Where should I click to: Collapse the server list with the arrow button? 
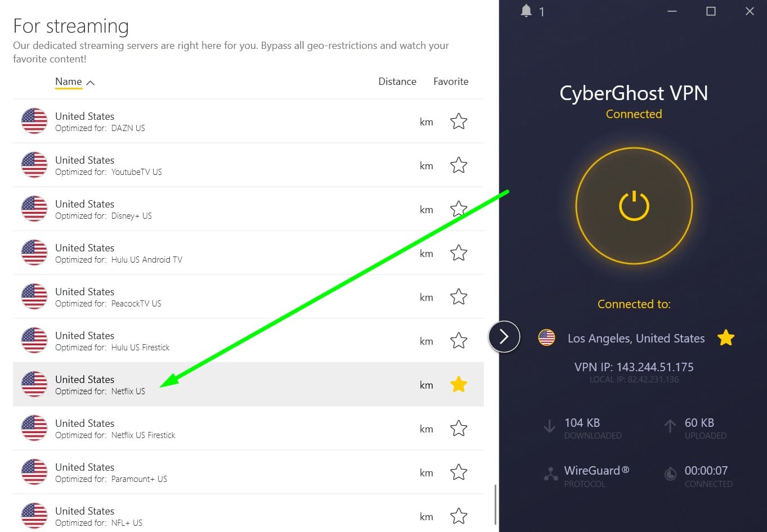click(504, 336)
